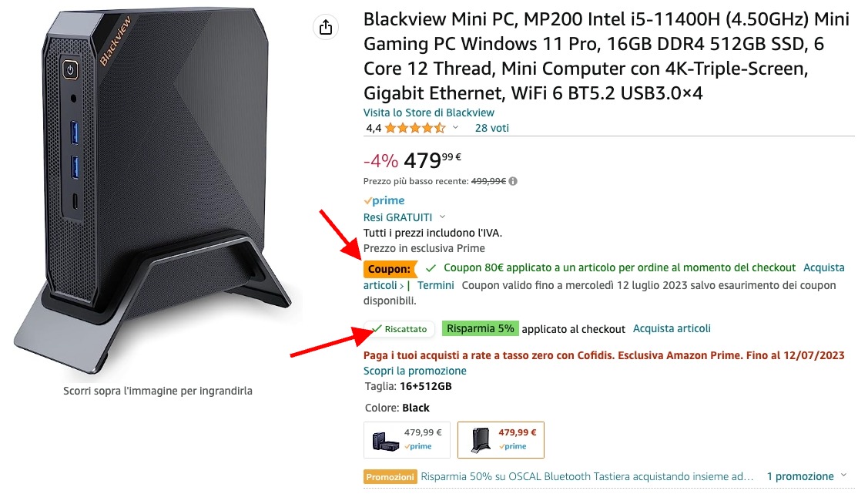
Task: Click the share icon beside product image
Action: tap(326, 26)
